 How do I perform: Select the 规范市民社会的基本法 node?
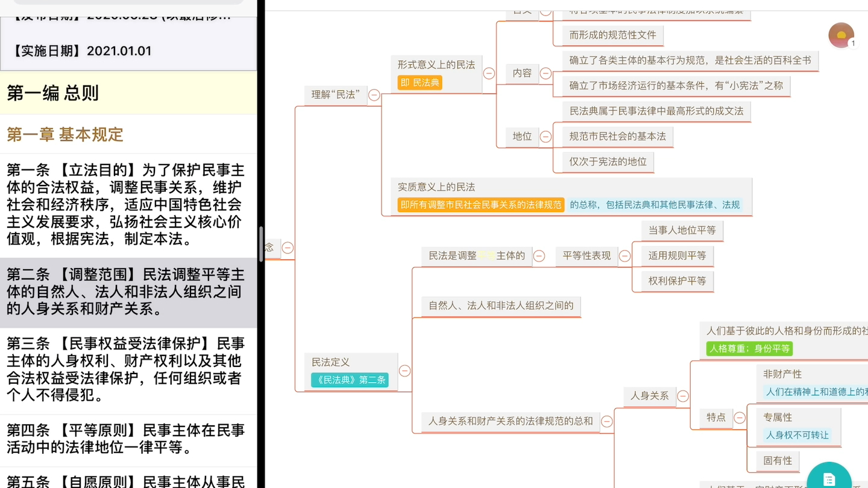coord(617,137)
